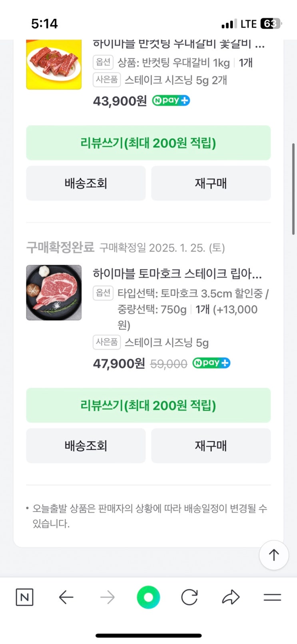Go back with the left arrow
The image size is (297, 644).
coord(66,598)
